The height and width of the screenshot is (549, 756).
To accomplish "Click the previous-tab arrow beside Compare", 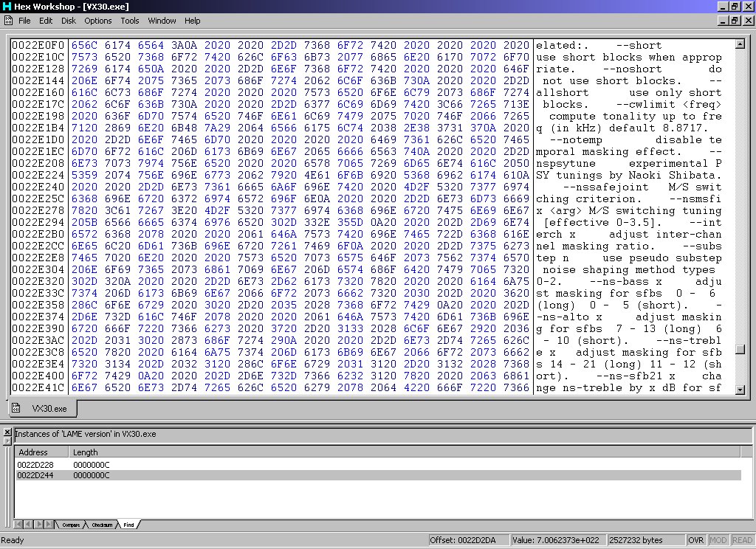I will (x=28, y=525).
